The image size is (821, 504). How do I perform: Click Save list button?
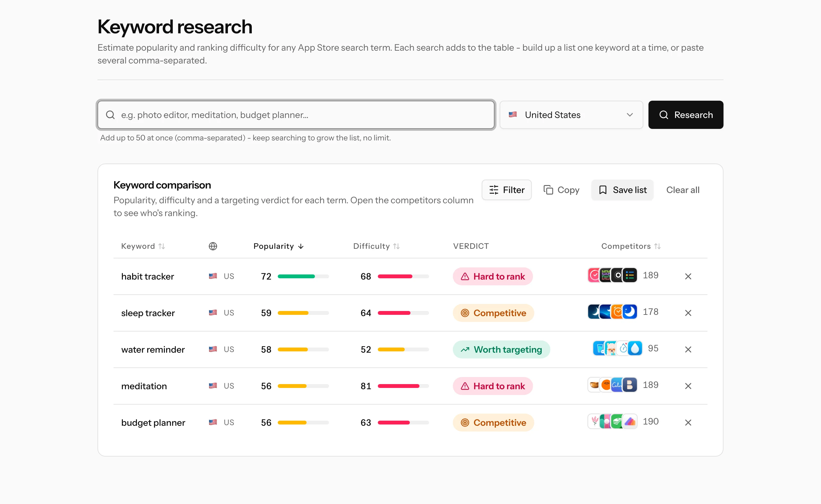tap(622, 190)
